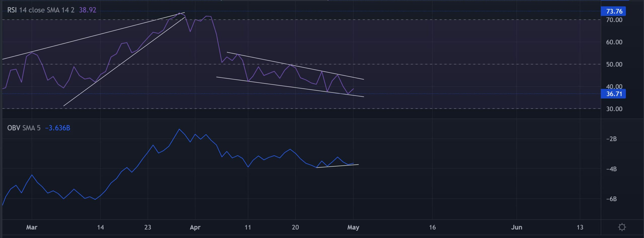
Task: Click Mar on the time axis
Action: pyautogui.click(x=32, y=227)
